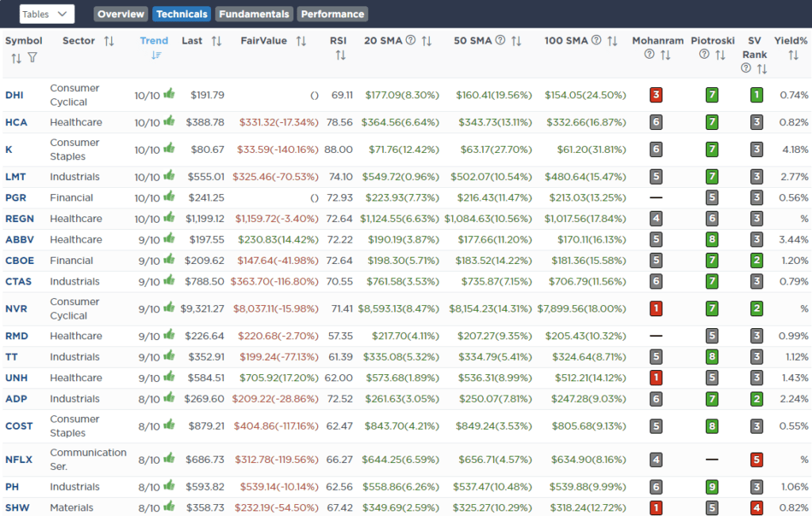Show Mohanram score help icon
Viewport: 812px width, 516px height.
(649, 54)
